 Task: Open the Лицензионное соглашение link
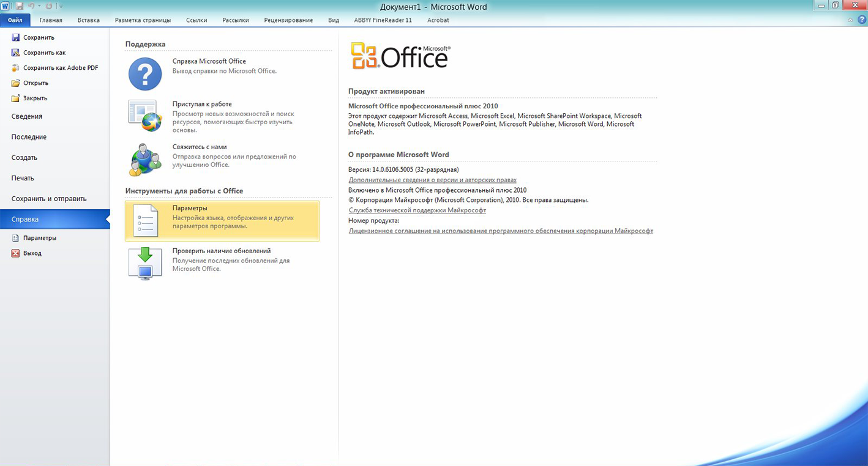pyautogui.click(x=501, y=231)
